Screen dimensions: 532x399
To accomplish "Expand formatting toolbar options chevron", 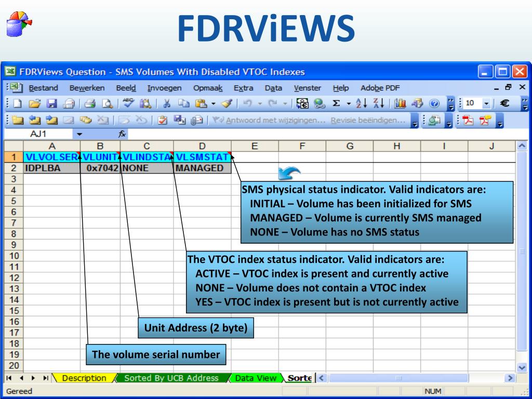I will click(x=525, y=104).
